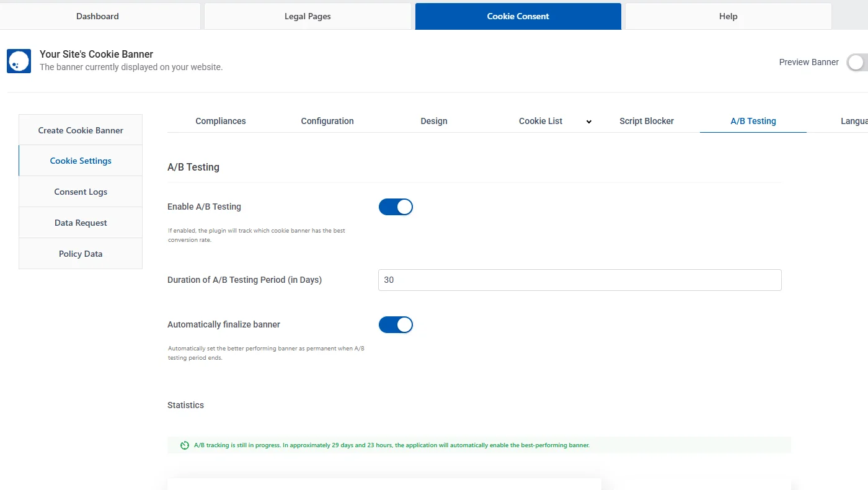Open the Cookie List tab menu chevron
868x490 pixels.
tap(588, 122)
